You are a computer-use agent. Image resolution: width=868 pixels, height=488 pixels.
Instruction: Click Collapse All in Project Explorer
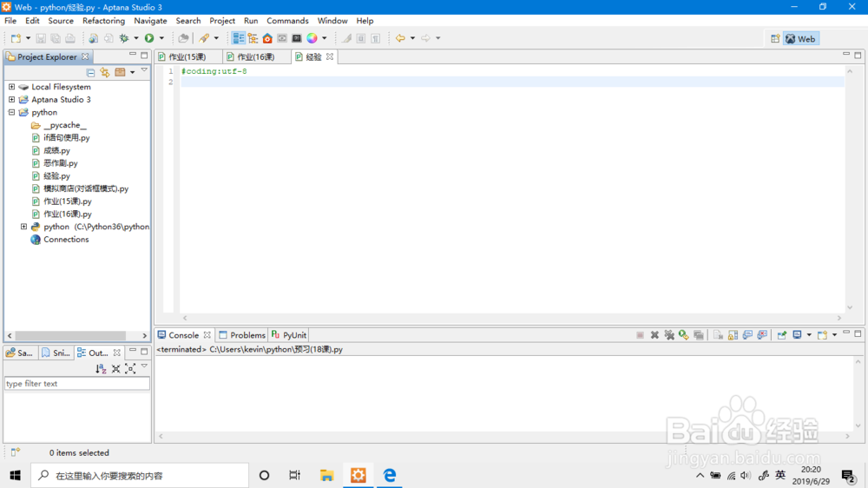point(90,73)
